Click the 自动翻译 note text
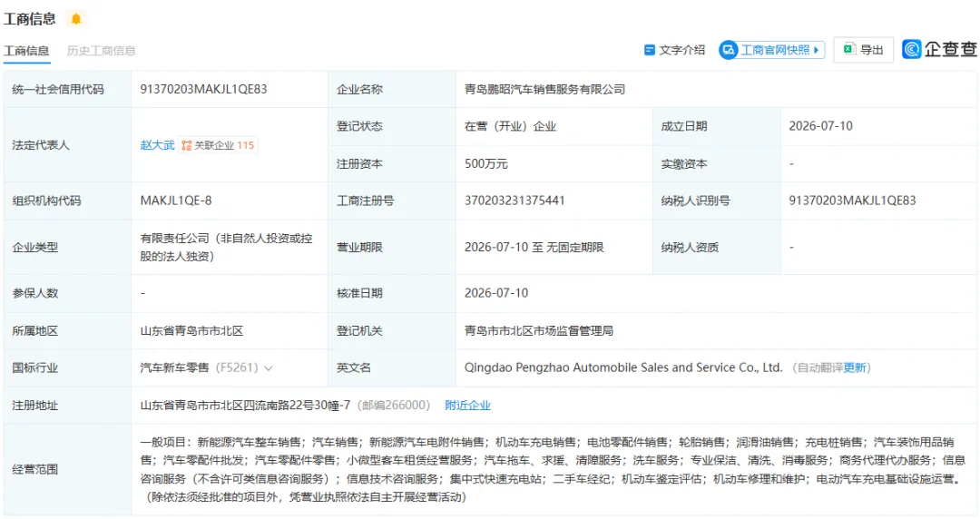Viewport: 980px width, 519px height. (x=820, y=367)
